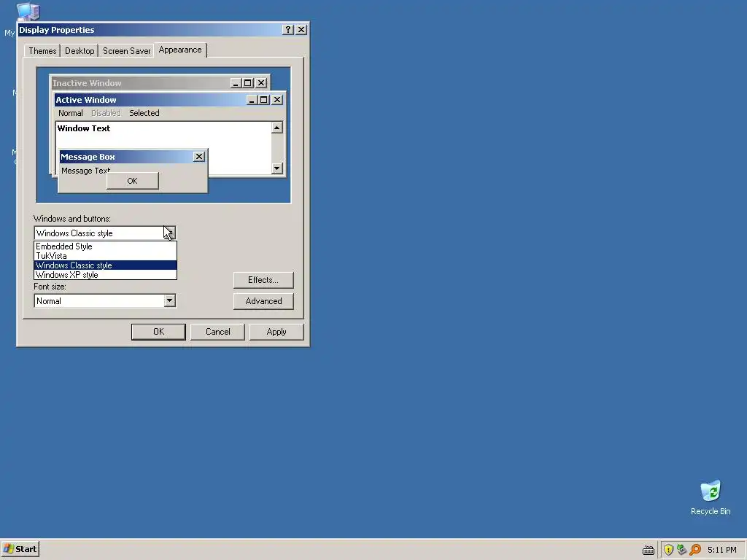
Task: Switch to the Desktop tab
Action: coord(80,51)
